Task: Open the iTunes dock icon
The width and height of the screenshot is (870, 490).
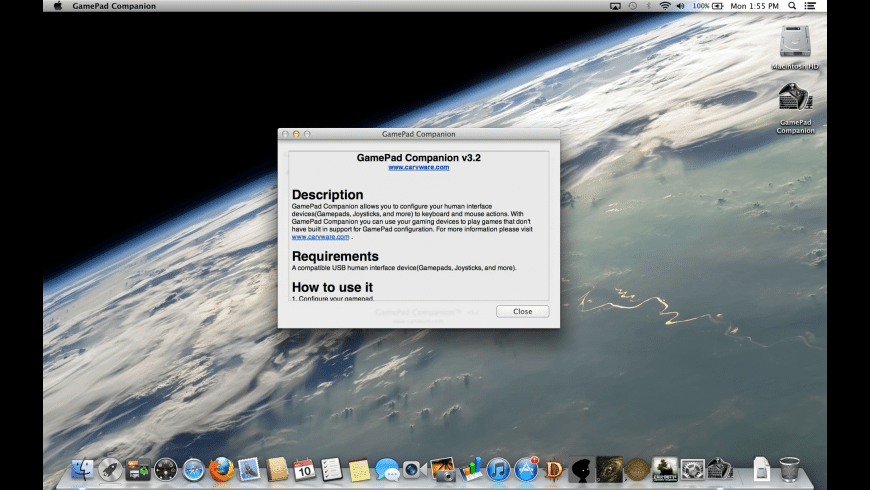Action: coord(498,469)
